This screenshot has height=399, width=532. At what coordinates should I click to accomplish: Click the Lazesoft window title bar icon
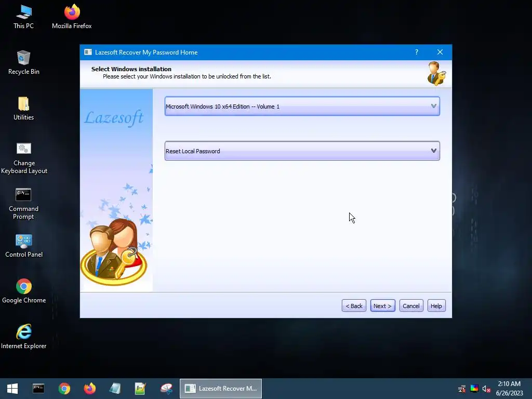coord(88,52)
